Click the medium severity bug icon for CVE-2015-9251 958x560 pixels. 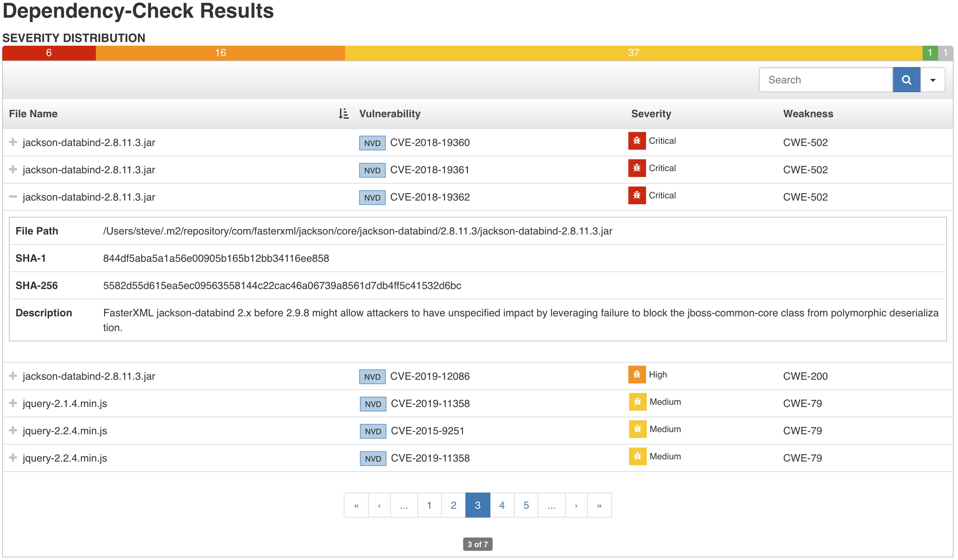click(x=638, y=429)
